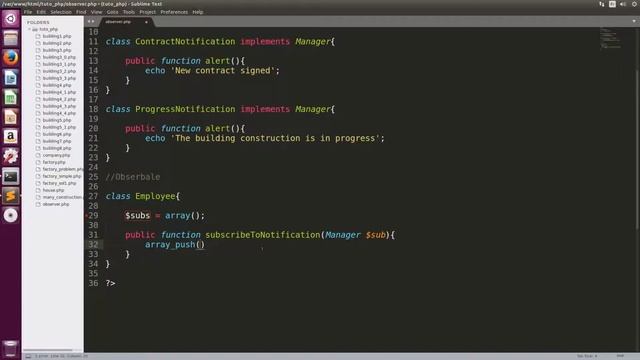
Task: Open the Amazon launcher in the dock
Action: [11, 136]
